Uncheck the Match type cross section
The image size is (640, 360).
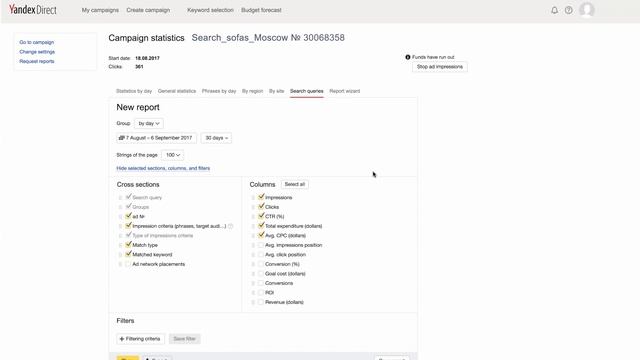(129, 244)
